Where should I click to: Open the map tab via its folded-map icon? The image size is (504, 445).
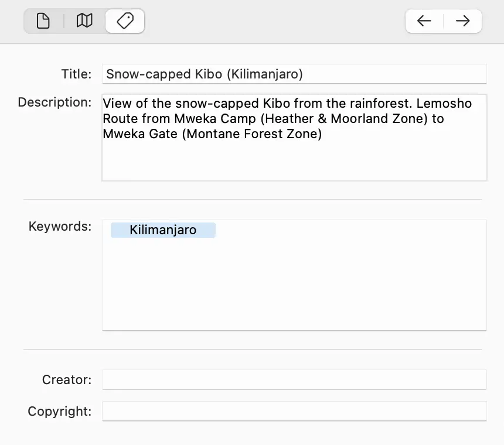84,20
